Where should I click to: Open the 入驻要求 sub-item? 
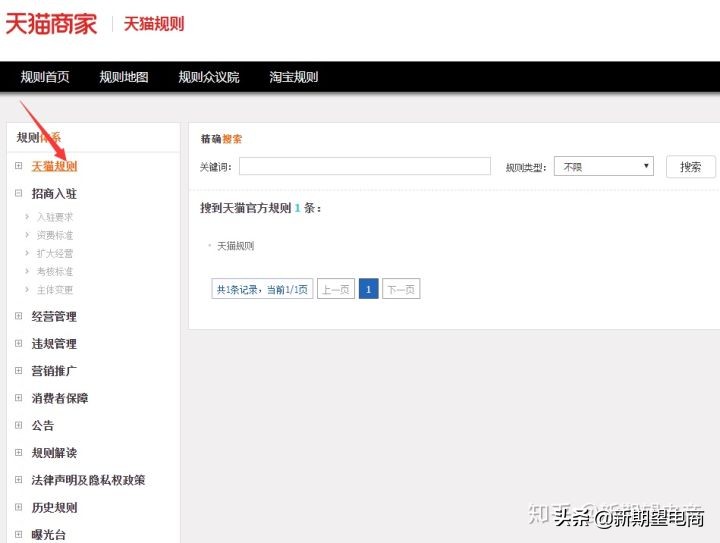[x=55, y=217]
